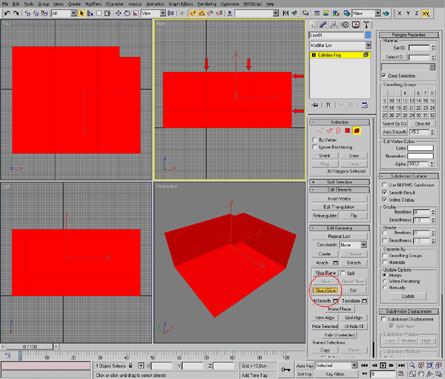
Task: Collapse the Selection rollout header
Action: [339, 122]
